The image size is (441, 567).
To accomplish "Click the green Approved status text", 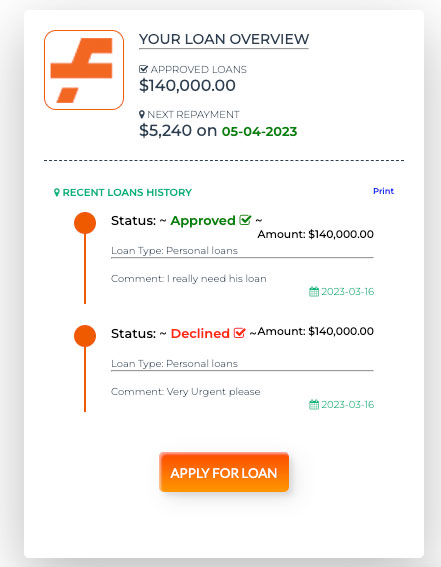I will coord(203,221).
